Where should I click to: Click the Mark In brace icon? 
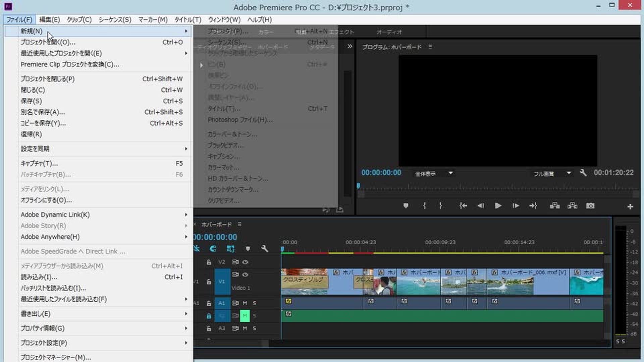pyautogui.click(x=425, y=205)
